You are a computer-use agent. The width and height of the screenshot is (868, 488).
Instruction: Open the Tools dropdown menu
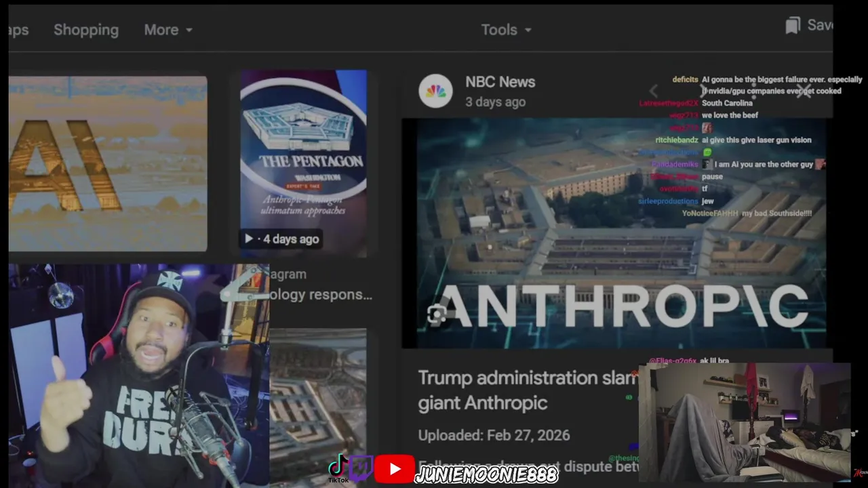(x=506, y=30)
